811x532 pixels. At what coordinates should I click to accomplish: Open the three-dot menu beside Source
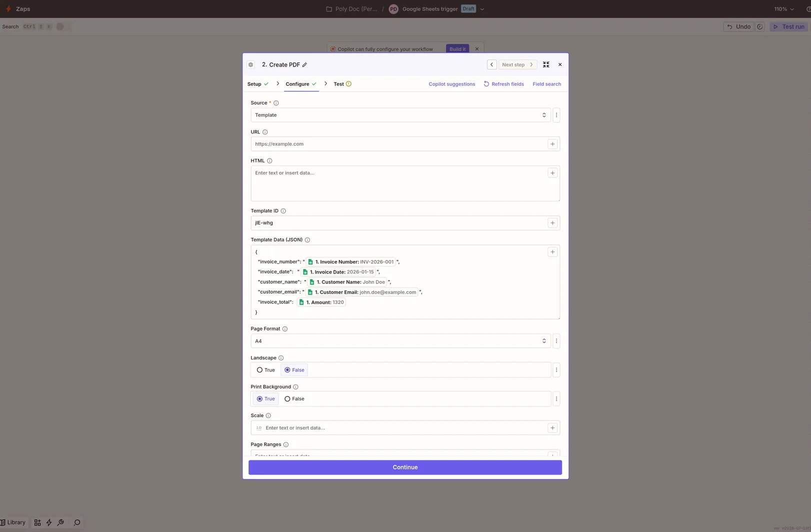click(x=556, y=115)
